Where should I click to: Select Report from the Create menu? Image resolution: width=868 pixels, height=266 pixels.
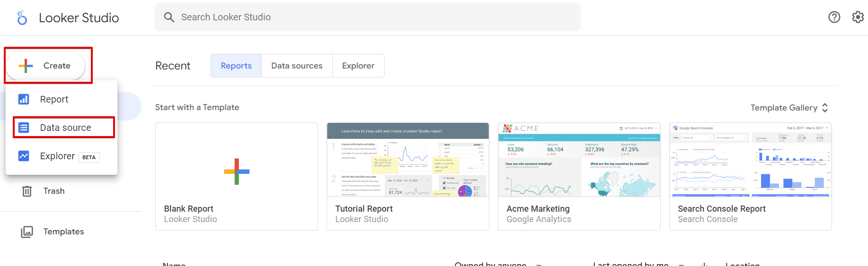tap(62, 99)
